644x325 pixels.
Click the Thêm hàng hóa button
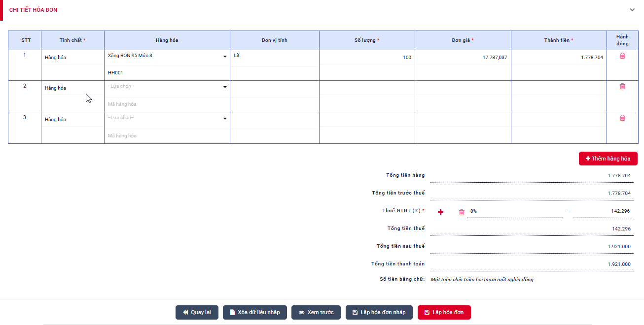(608, 159)
